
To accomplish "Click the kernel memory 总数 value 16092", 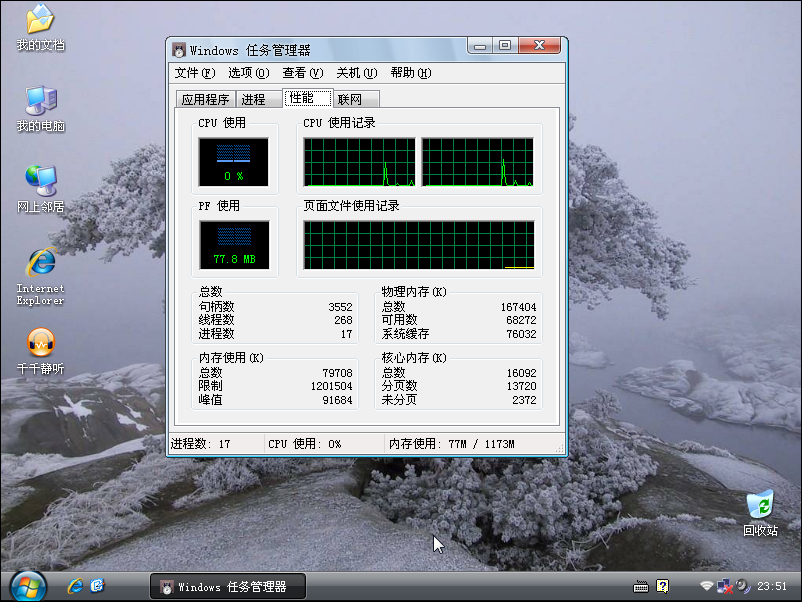I will pos(521,373).
